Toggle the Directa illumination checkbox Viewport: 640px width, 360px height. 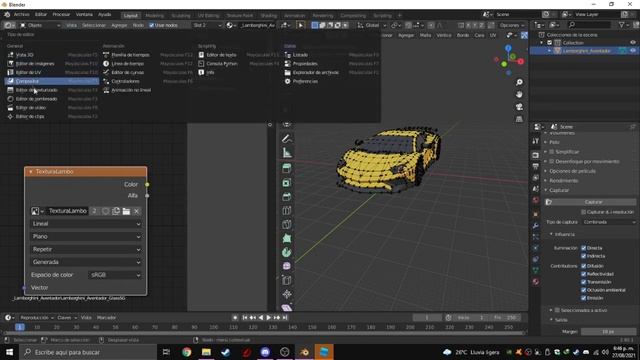(584, 248)
